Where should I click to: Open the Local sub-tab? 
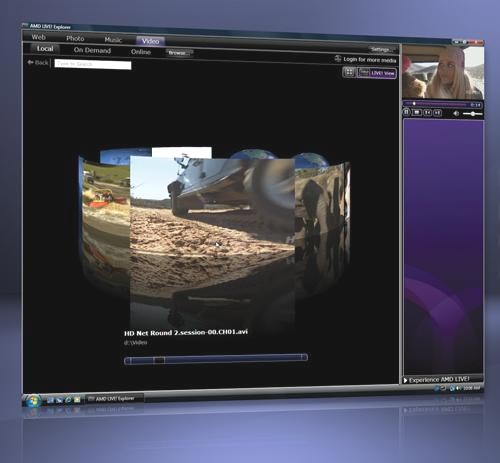point(45,49)
